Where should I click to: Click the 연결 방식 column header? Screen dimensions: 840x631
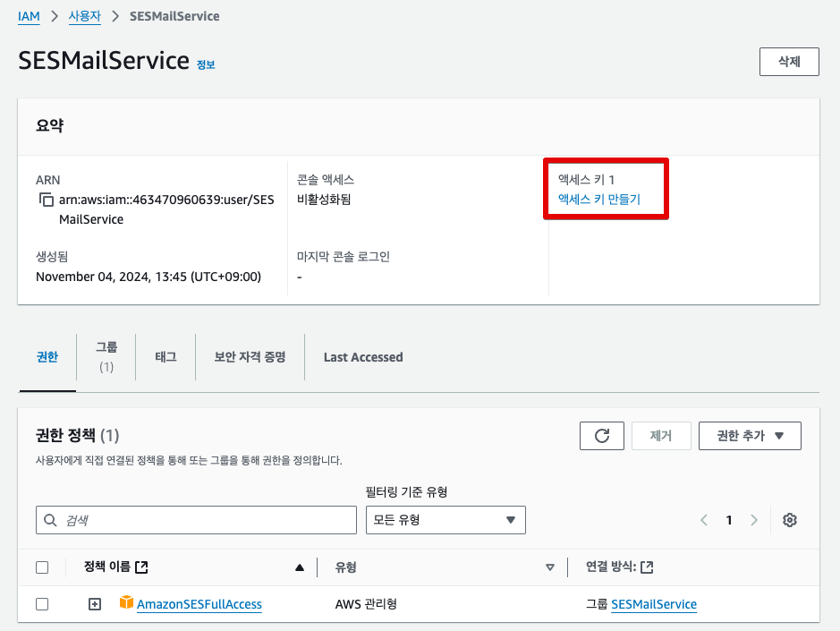(611, 567)
